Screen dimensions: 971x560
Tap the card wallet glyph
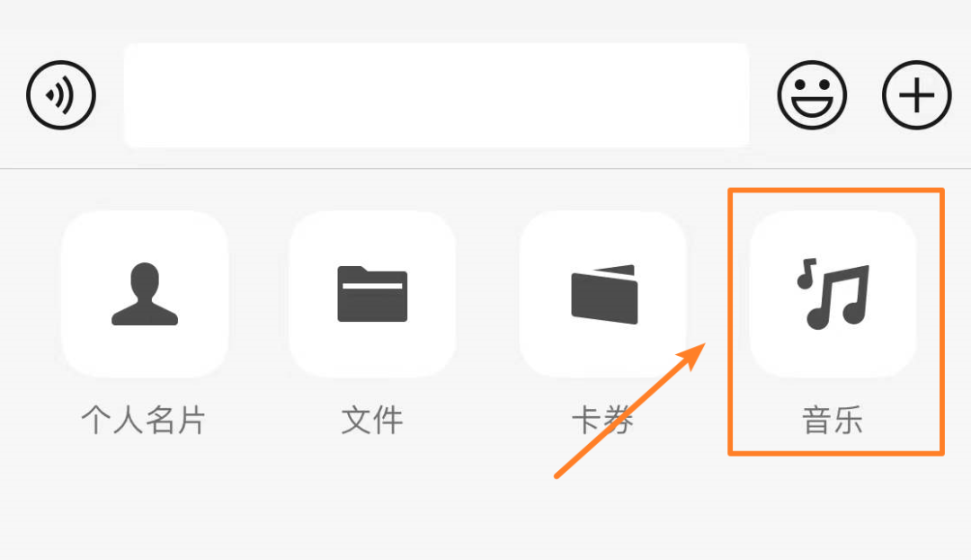604,294
